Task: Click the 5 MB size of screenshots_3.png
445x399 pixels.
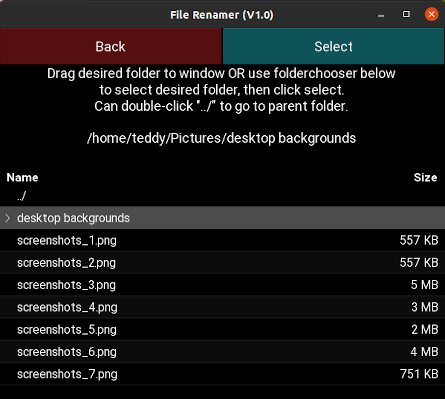Action: click(424, 285)
